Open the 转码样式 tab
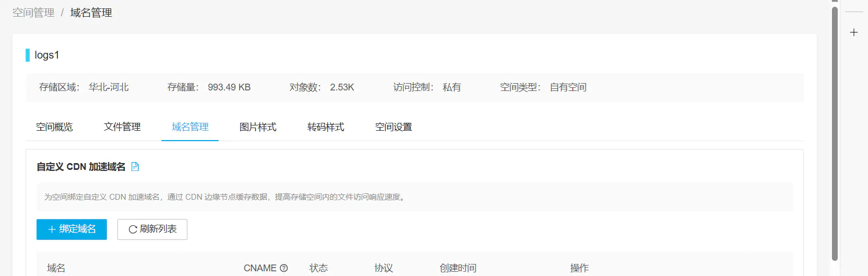Viewport: 868px width, 276px height. tap(326, 127)
